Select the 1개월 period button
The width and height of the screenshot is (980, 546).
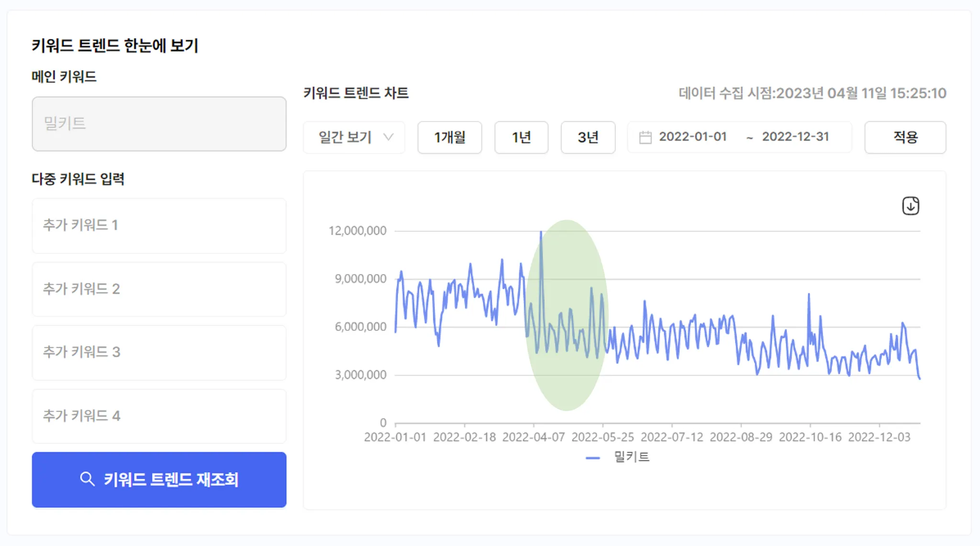point(449,137)
